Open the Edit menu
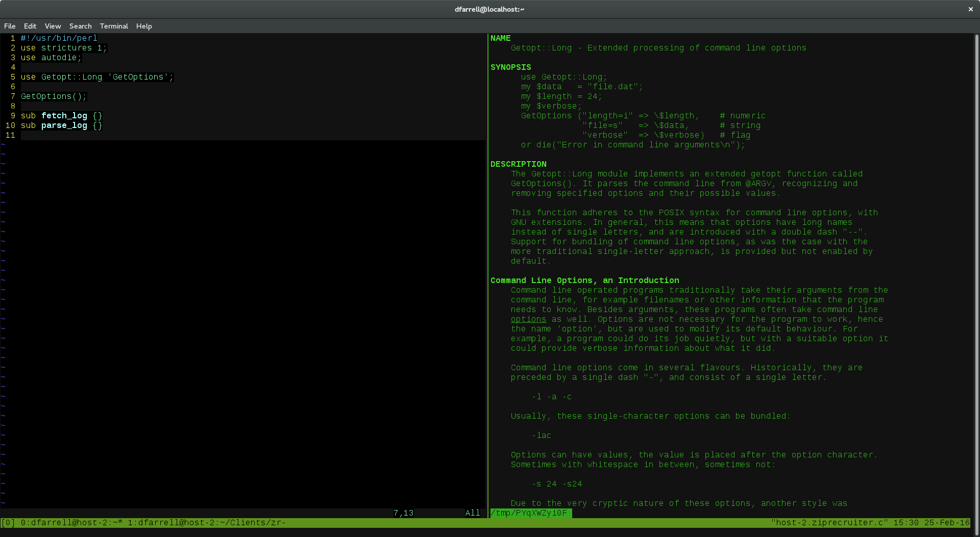This screenshot has width=980, height=537. [x=30, y=26]
